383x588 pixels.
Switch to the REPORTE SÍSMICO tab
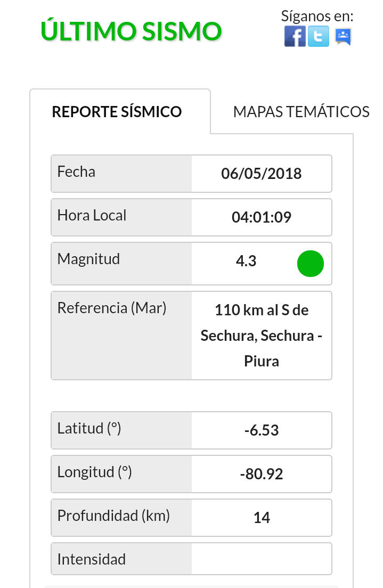(x=117, y=112)
